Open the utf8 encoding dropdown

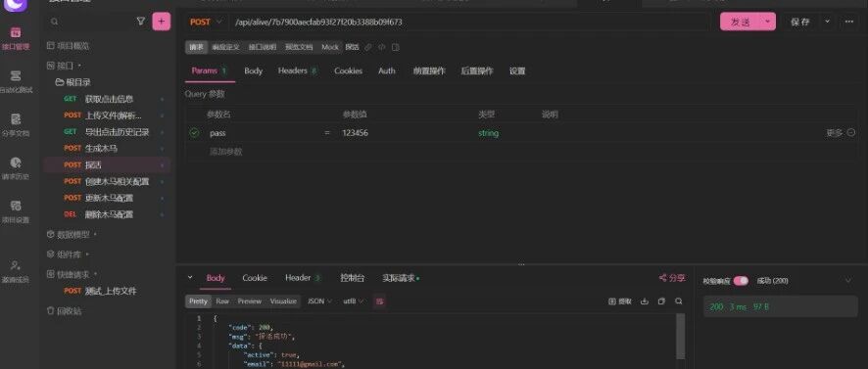tap(354, 301)
